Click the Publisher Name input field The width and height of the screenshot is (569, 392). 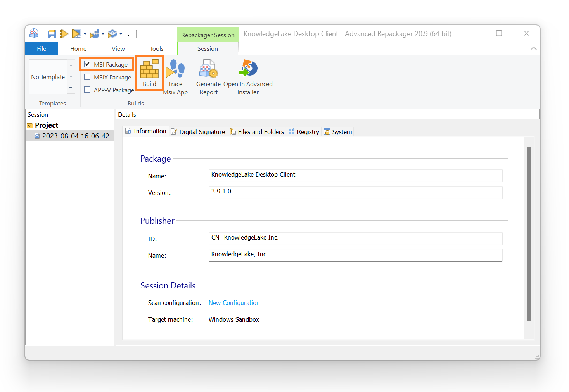(x=355, y=255)
